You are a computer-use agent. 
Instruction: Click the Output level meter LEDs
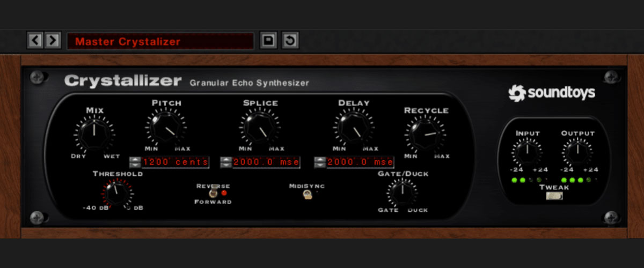point(579,180)
